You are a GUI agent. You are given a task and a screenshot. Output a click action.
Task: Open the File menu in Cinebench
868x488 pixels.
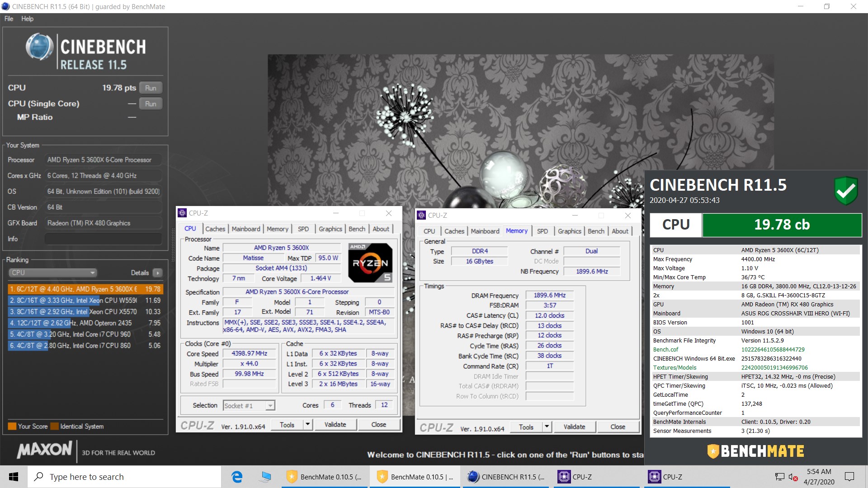click(x=9, y=19)
